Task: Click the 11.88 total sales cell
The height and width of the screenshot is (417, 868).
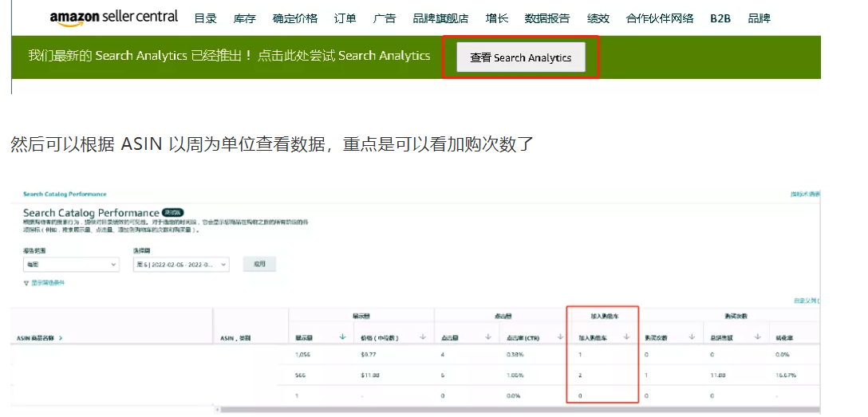Action: click(x=719, y=376)
